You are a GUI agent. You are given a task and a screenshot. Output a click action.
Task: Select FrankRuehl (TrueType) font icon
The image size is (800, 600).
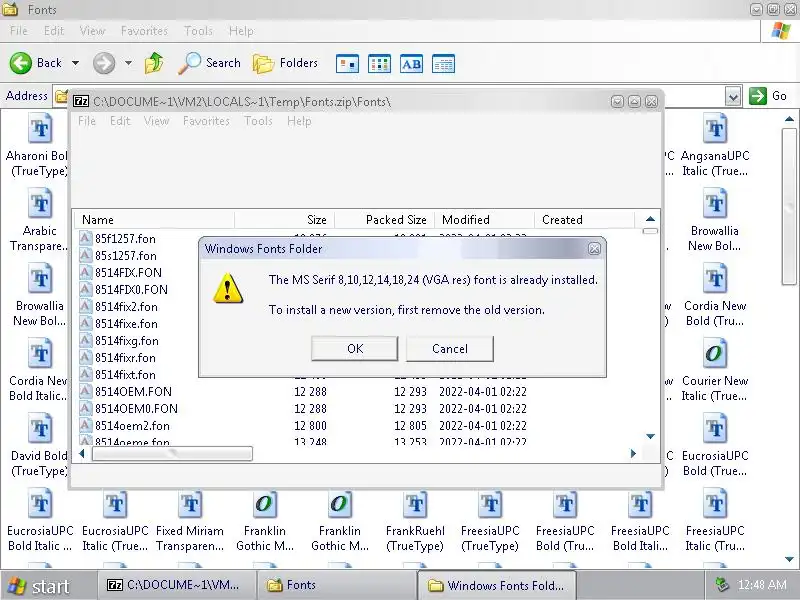pyautogui.click(x=415, y=504)
